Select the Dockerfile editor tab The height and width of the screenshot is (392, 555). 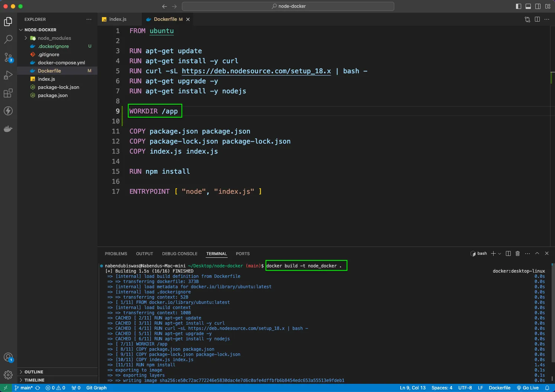click(165, 19)
